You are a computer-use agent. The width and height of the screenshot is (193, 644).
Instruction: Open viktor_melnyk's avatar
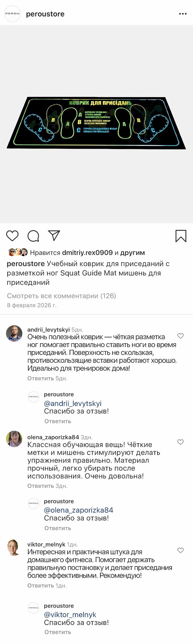click(x=14, y=547)
